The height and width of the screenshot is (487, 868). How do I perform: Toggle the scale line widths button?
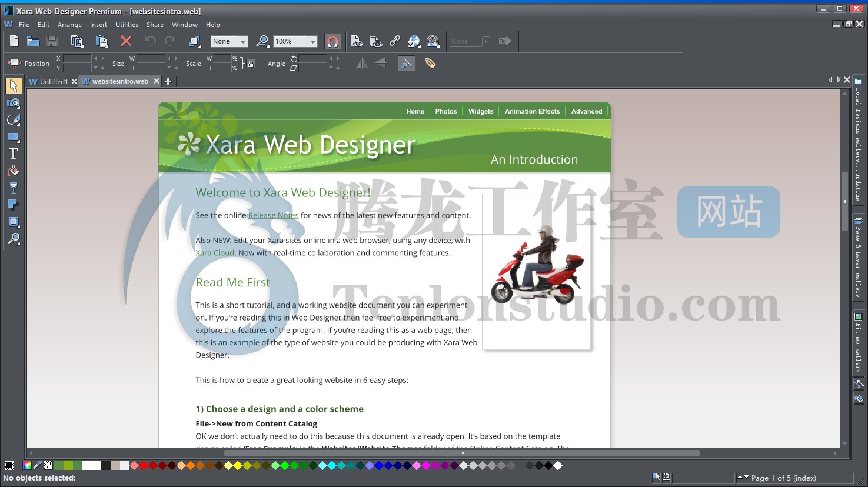pyautogui.click(x=406, y=63)
